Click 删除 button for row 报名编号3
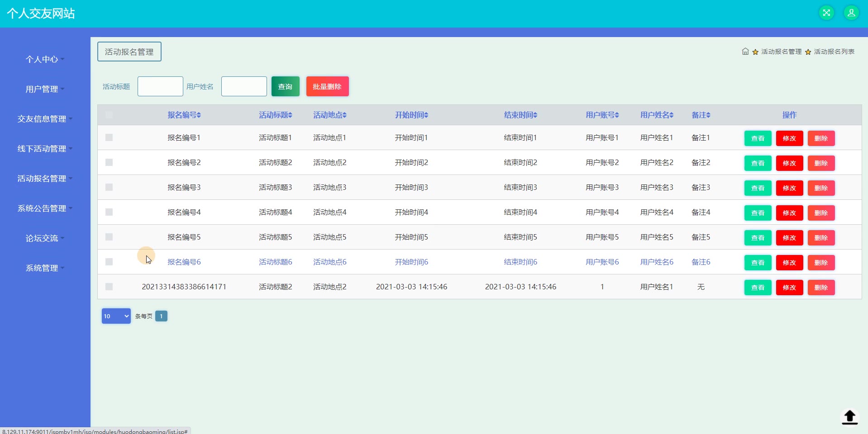Viewport: 868px width, 434px height. coord(820,188)
